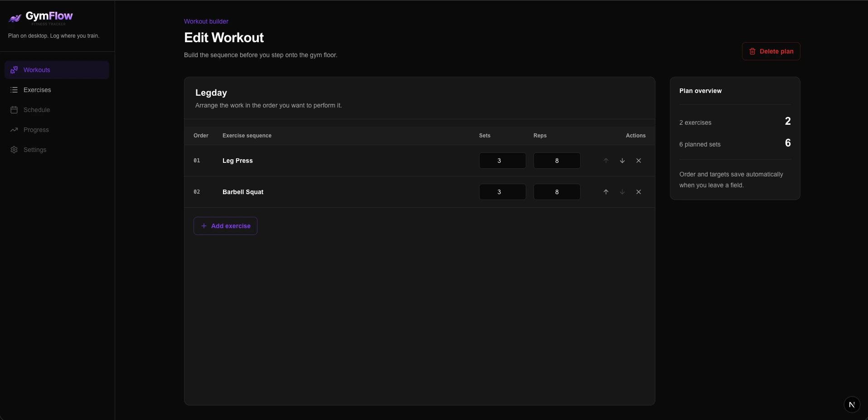Image resolution: width=868 pixels, height=420 pixels.
Task: Click the Settings gear icon
Action: [14, 150]
